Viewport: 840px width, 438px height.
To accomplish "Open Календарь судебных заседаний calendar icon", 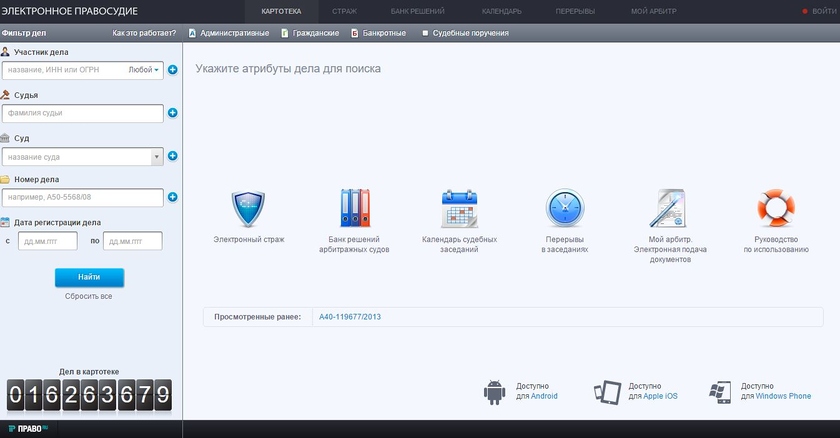I will [x=459, y=210].
